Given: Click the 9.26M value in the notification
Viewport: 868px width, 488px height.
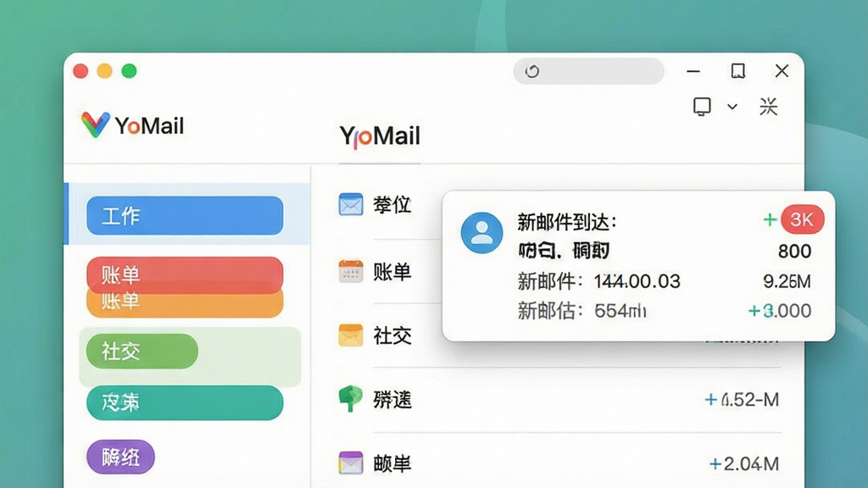Looking at the screenshot, I should pos(787,281).
